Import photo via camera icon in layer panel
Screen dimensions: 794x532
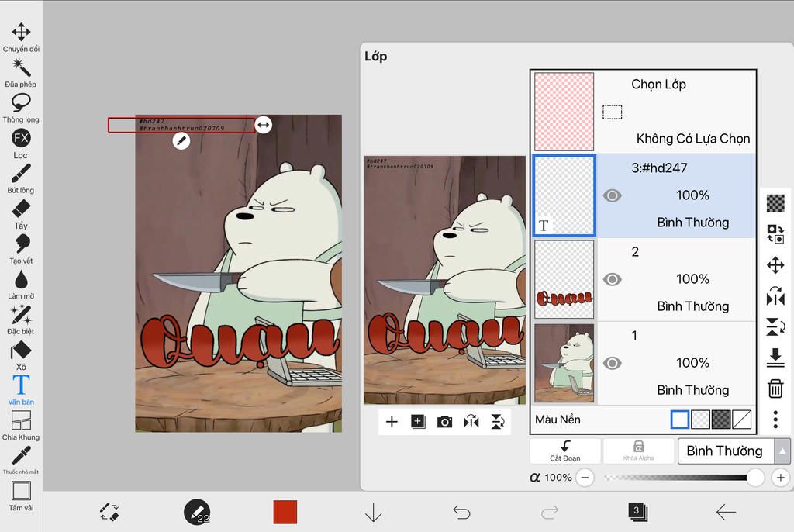coord(444,422)
